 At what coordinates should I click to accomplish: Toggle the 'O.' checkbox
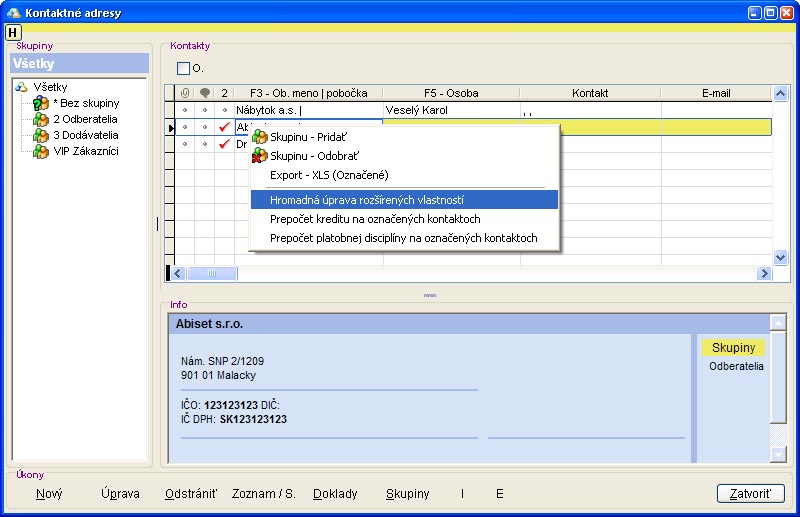point(183,69)
